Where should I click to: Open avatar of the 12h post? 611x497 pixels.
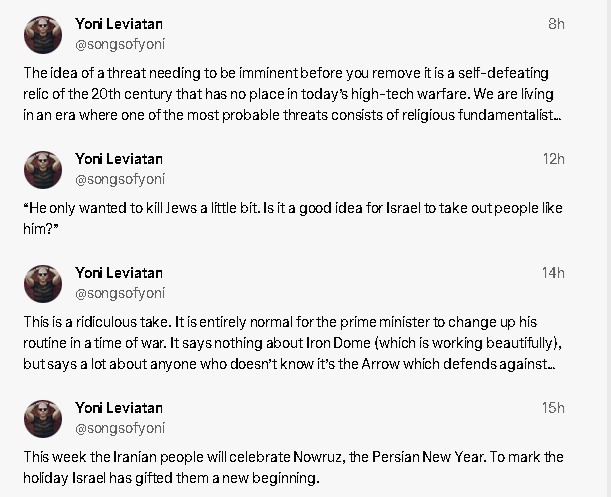point(43,170)
